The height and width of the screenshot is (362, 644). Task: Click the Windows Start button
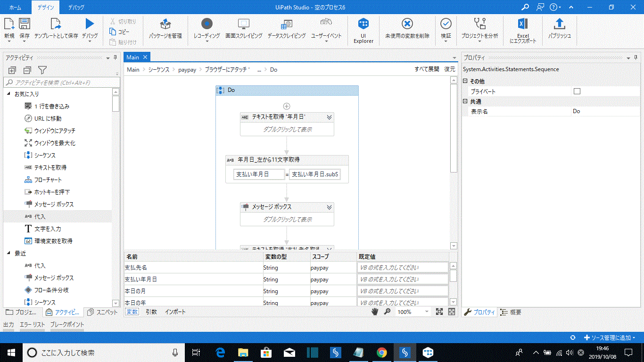[x=11, y=352]
